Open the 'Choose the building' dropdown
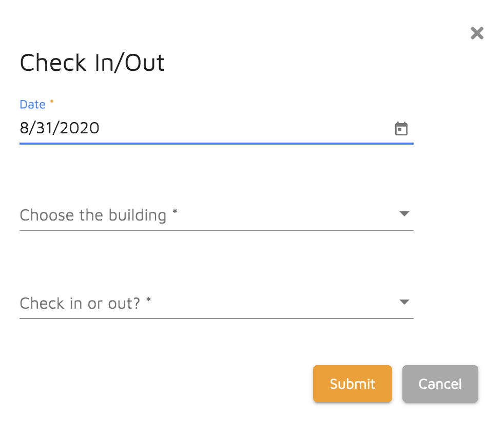This screenshot has width=504, height=438. click(x=205, y=215)
